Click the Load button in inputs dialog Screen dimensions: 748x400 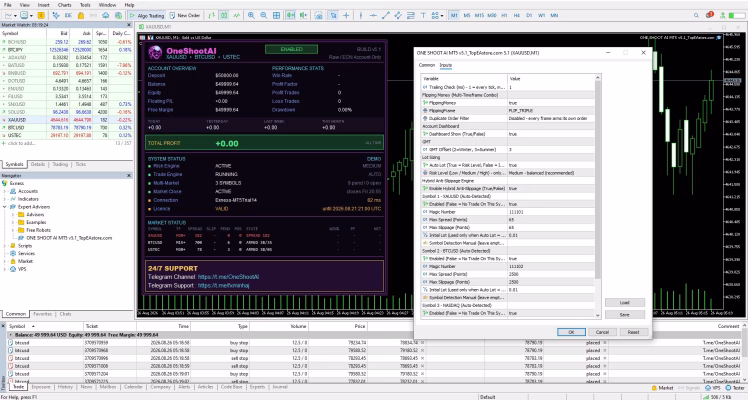coord(624,303)
